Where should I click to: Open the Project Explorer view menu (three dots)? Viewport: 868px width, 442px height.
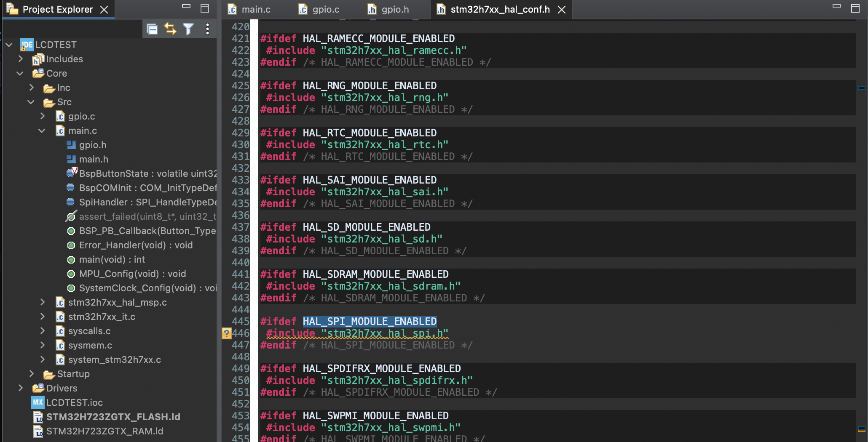pos(207,29)
